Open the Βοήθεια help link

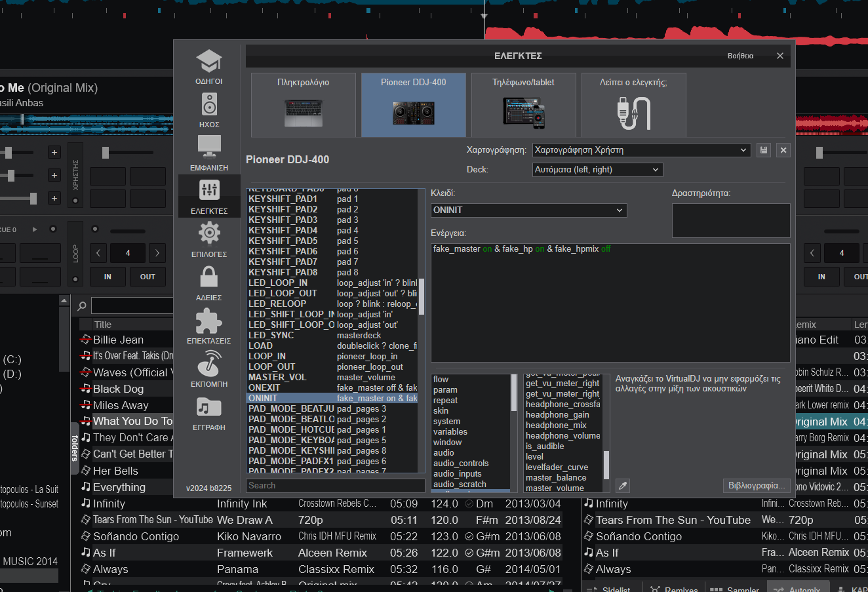[x=740, y=56]
